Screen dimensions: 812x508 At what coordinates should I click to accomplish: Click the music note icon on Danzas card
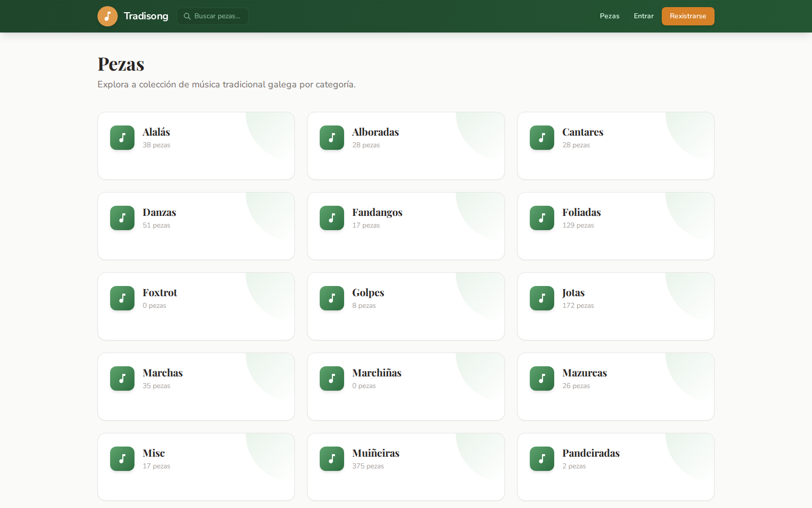tap(122, 217)
